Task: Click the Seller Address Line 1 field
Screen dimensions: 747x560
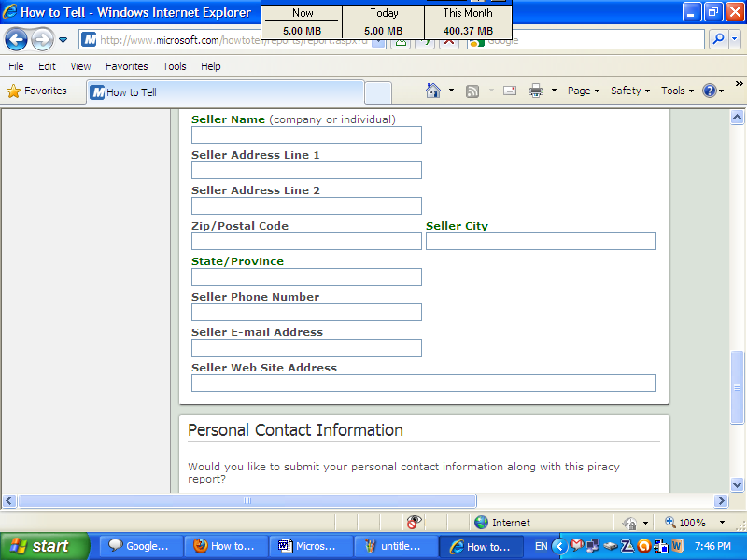Action: tap(306, 171)
